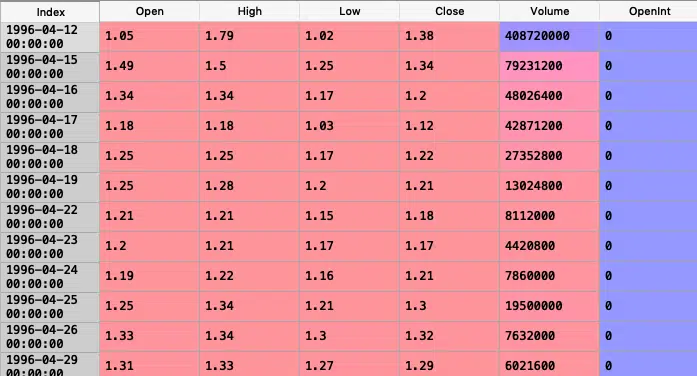Click the Volume column header
Screen dimensions: 697x376
[549, 11]
